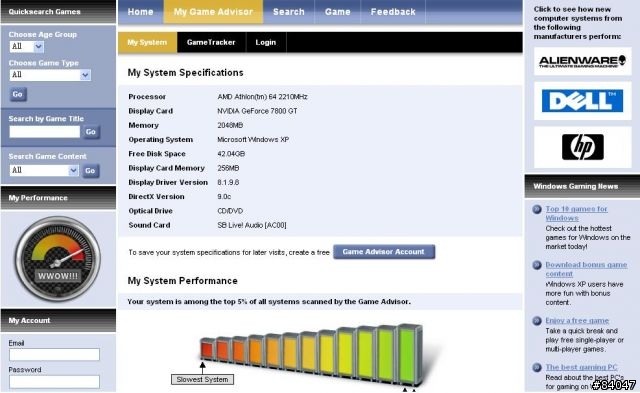Click the Game Advisor Account button
640x393 pixels.
click(x=384, y=252)
